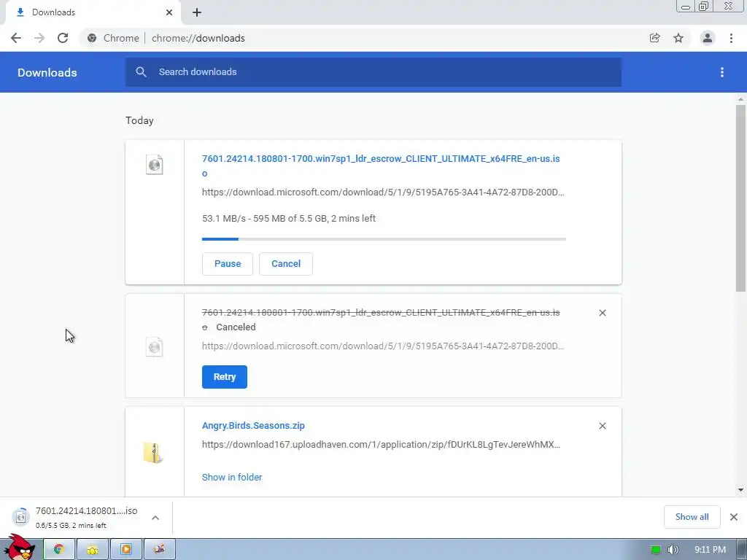Open Chrome's three-dot main menu
This screenshot has height=560, width=747.
coord(731,38)
